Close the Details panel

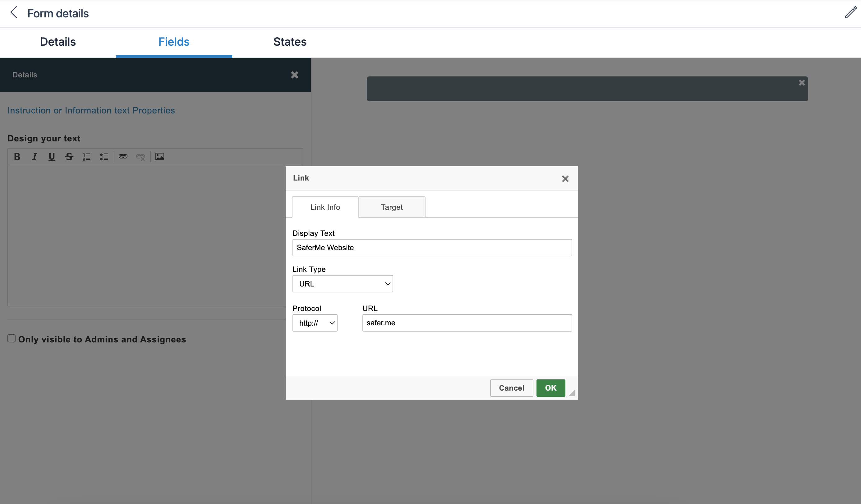(295, 75)
